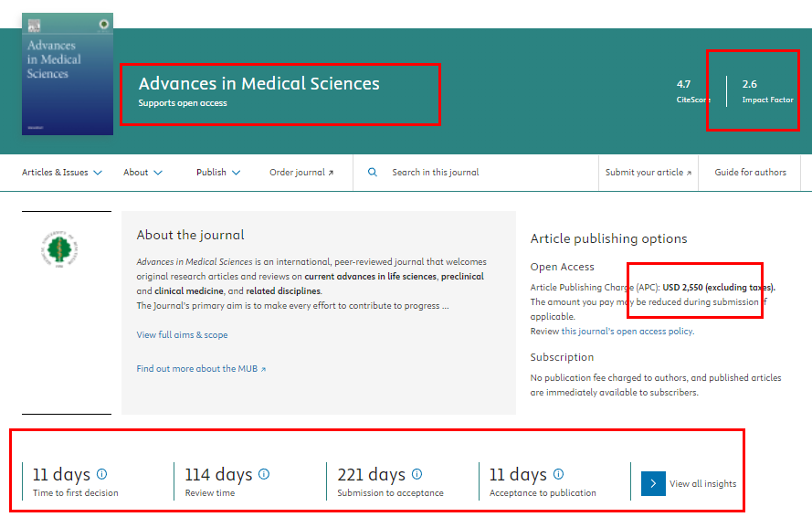Click the 2.6 Impact Factor metric
812x517 pixels.
click(x=767, y=91)
